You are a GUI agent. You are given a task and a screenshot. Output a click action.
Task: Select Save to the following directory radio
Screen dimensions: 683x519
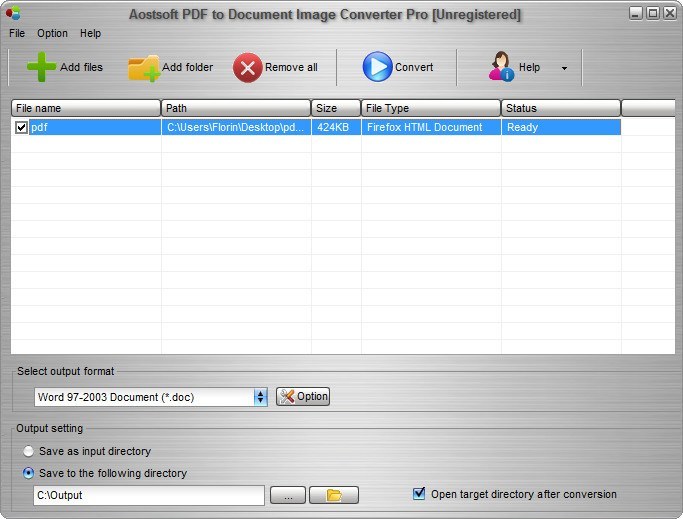pyautogui.click(x=28, y=473)
